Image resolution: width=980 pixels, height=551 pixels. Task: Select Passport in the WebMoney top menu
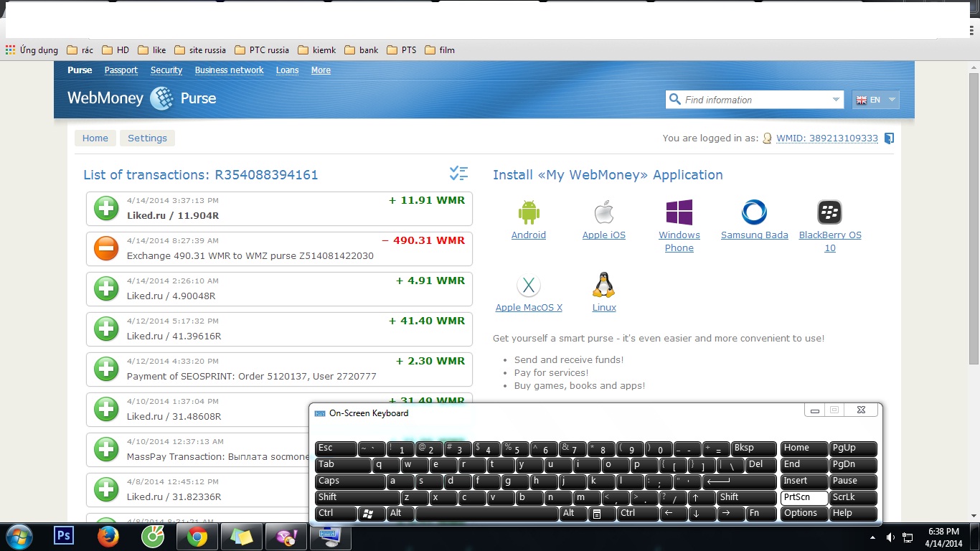pyautogui.click(x=121, y=70)
